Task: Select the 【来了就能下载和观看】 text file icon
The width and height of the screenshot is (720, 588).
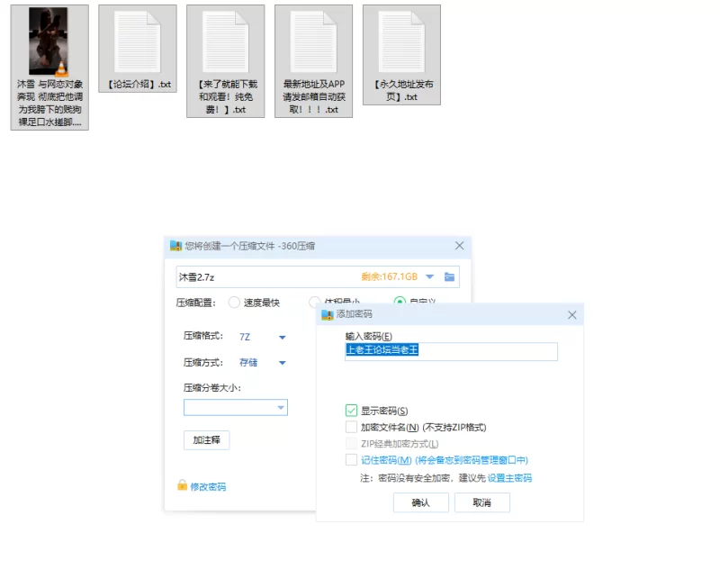Action: pyautogui.click(x=225, y=42)
